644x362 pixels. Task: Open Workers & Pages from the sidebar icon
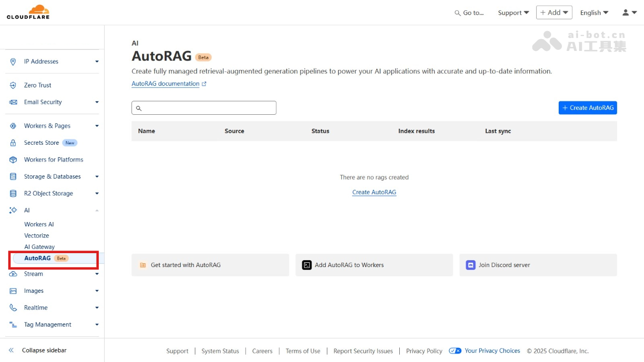pos(12,125)
